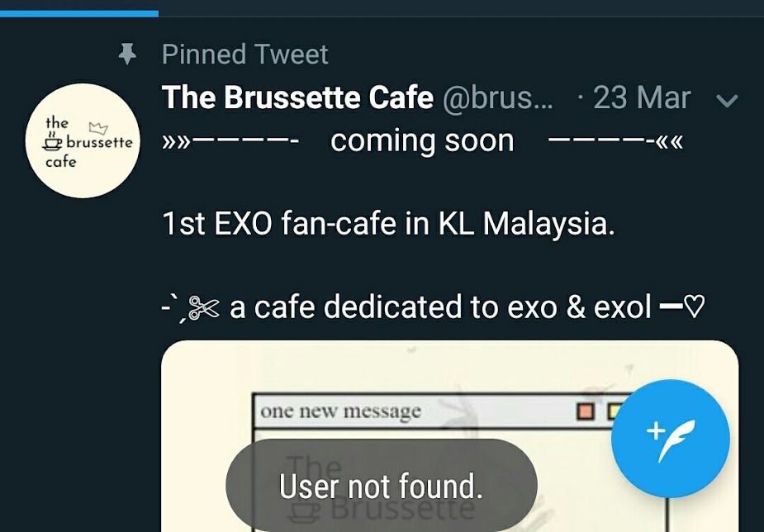
Task: Tap the 'coming soon' headline text
Action: (422, 140)
